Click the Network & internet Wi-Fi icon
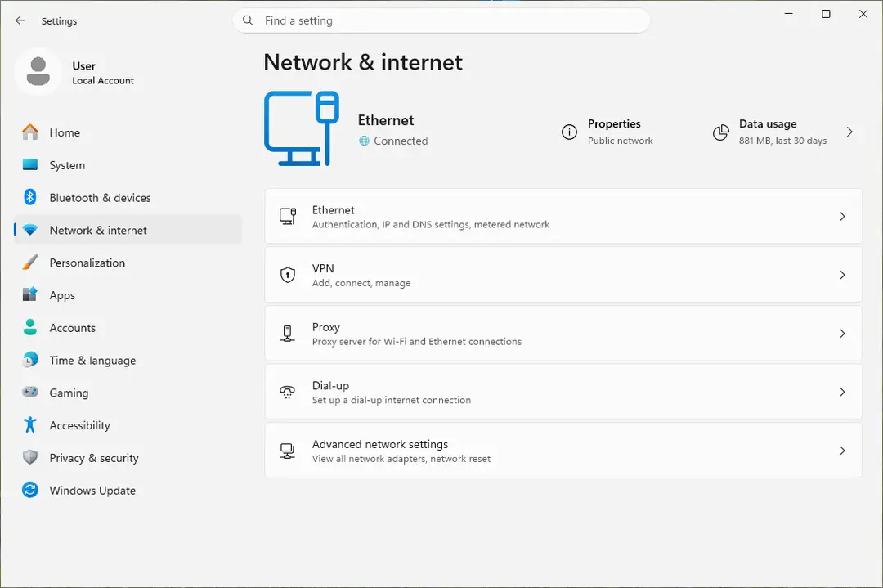 click(30, 230)
